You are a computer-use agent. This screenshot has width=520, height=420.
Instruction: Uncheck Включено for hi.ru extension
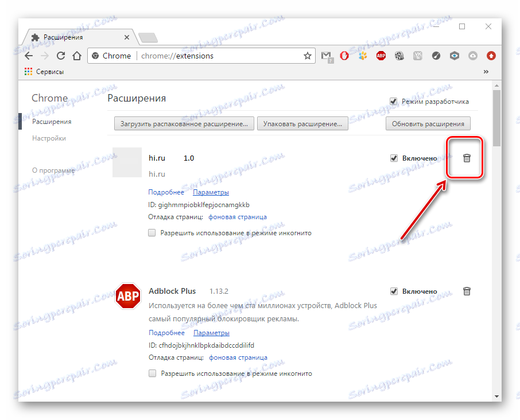point(394,158)
